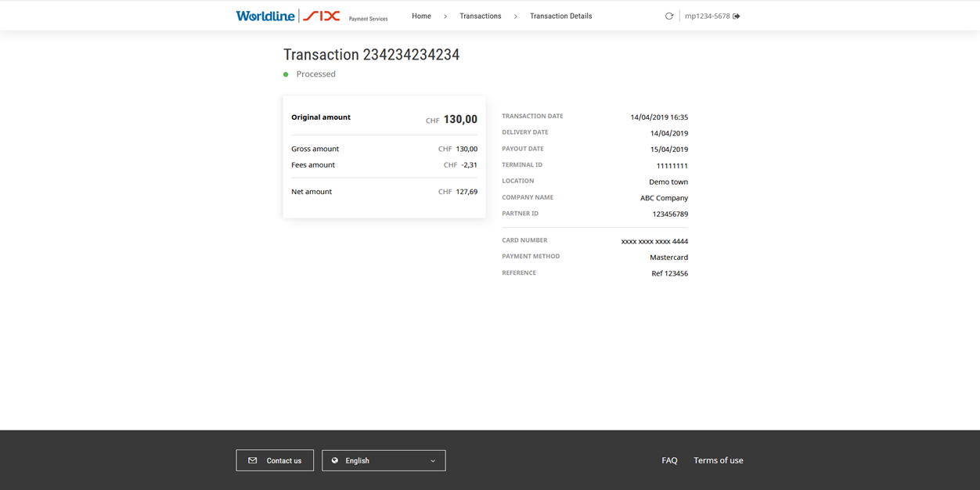Click the red SIX logo
Screen dimensions: 980x490
(322, 16)
